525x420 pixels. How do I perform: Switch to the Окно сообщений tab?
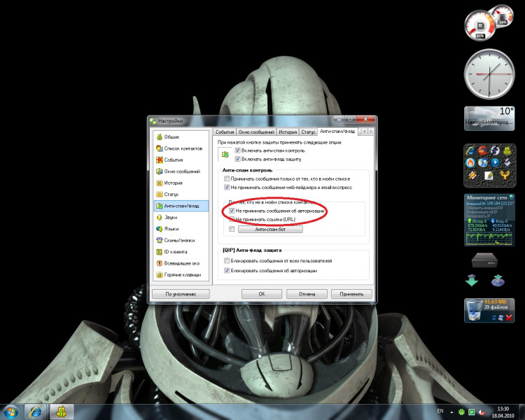256,132
